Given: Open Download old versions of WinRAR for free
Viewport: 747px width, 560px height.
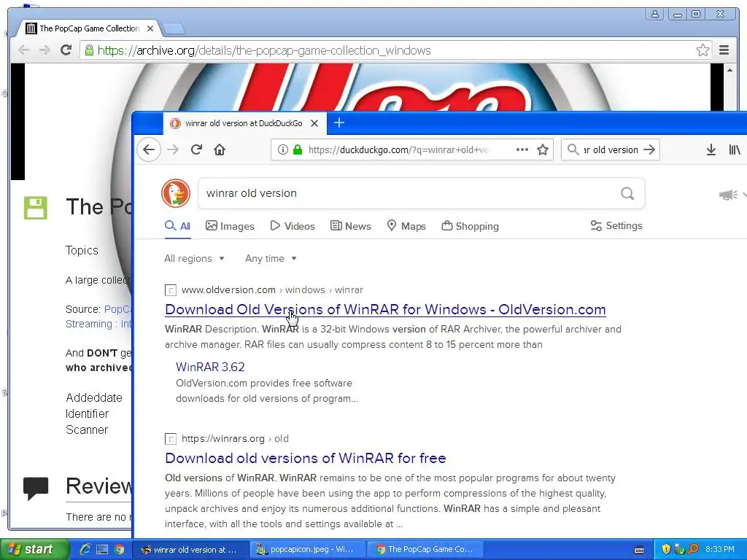Looking at the screenshot, I should point(306,458).
